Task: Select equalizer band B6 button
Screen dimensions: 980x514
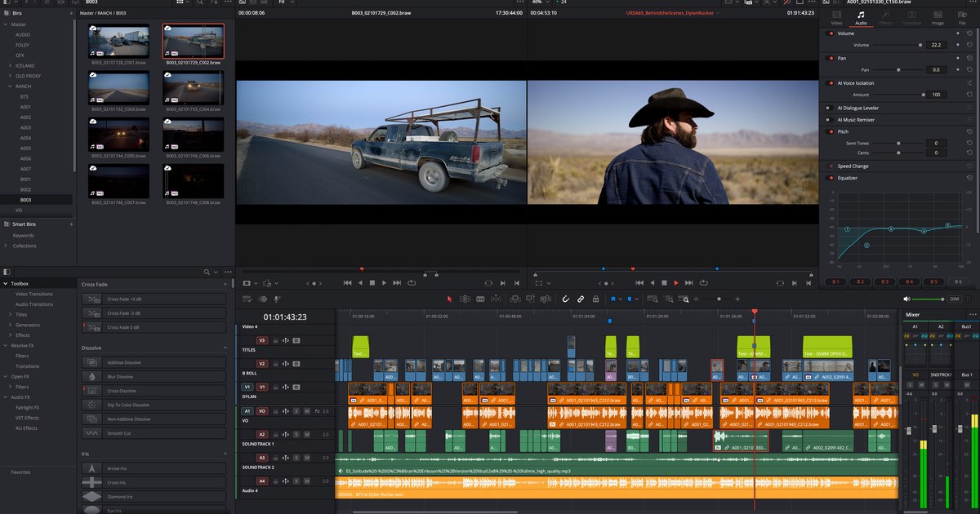Action: (958, 281)
